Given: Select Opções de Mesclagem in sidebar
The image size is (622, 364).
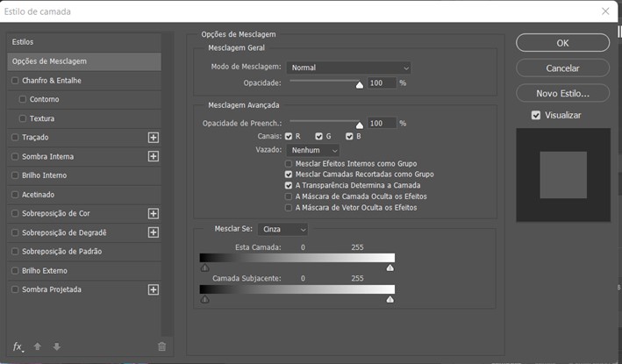Looking at the screenshot, I should tap(84, 61).
